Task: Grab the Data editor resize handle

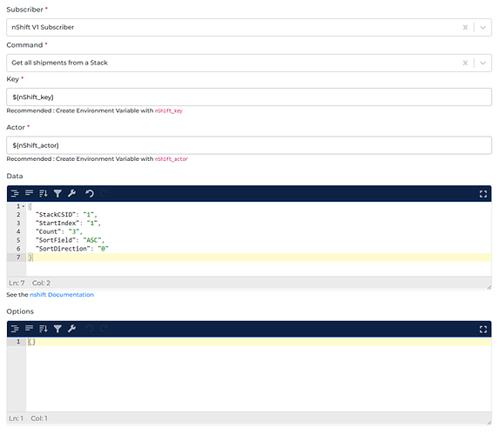Action: [x=489, y=287]
